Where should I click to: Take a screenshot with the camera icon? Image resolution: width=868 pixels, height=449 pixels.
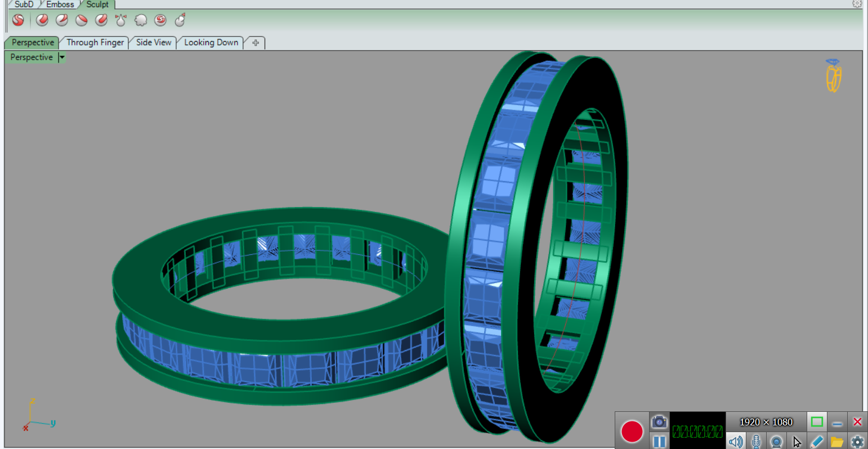coord(659,421)
